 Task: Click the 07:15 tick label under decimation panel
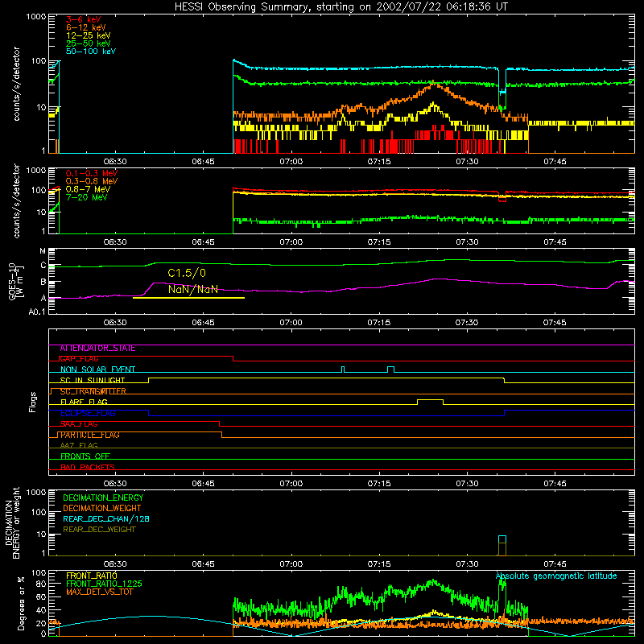(378, 564)
